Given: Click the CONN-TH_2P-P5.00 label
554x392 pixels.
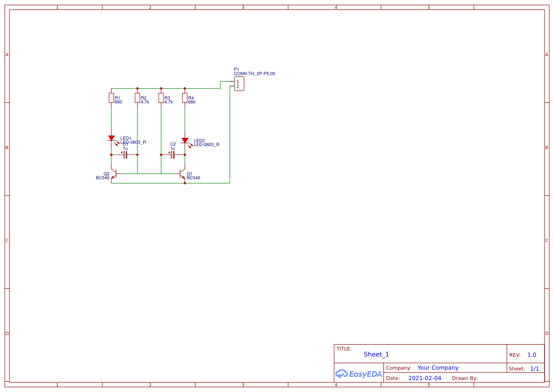Looking at the screenshot, I should 254,74.
